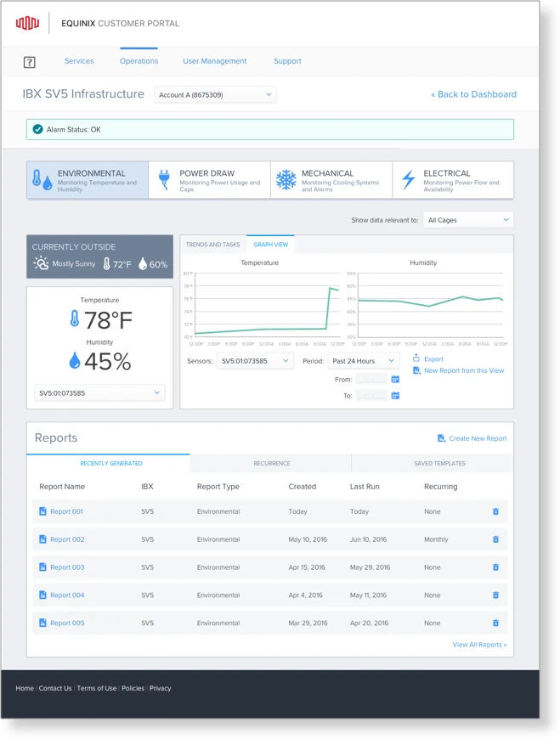Screen dimensions: 560x739
Task: Open the Report 004 link
Action: [x=67, y=595]
